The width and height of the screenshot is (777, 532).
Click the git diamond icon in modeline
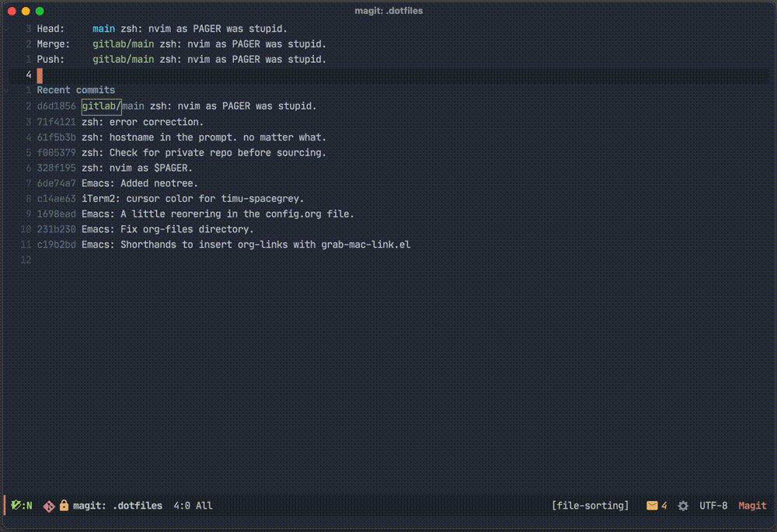(x=48, y=506)
